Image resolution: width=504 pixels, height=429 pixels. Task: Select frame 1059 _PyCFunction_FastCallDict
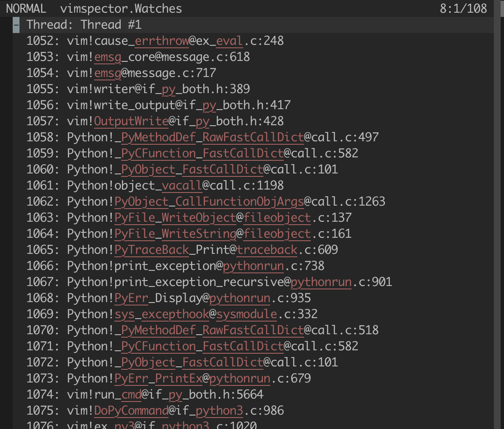pos(192,154)
